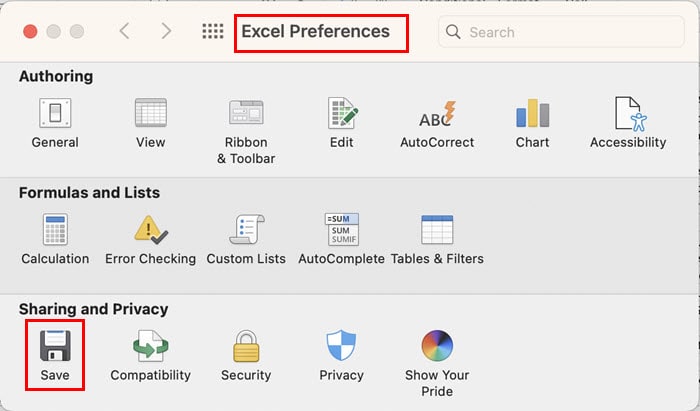Go back with the left chevron

point(125,31)
